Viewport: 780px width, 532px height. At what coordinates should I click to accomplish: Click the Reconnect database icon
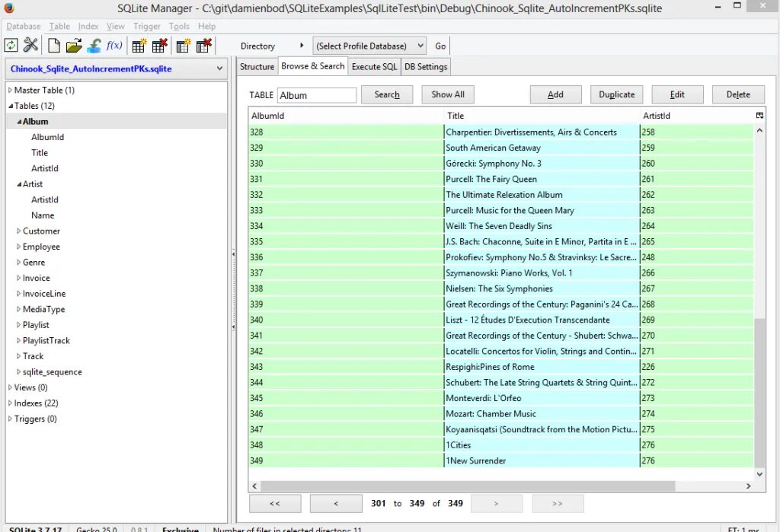tap(11, 46)
